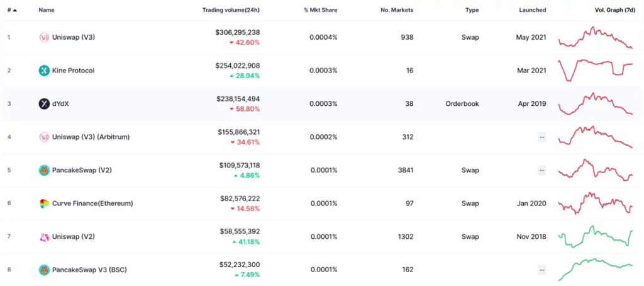Click market share 0.0002% cell

[323, 137]
